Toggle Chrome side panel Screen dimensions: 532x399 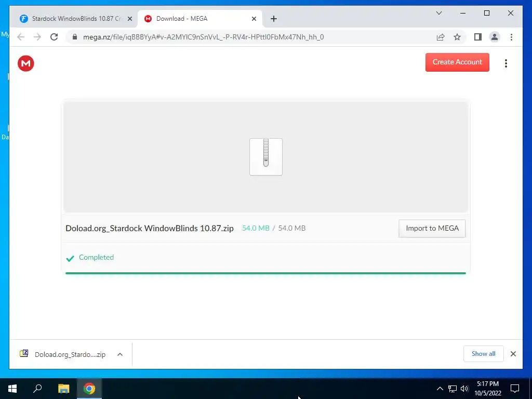click(x=478, y=37)
